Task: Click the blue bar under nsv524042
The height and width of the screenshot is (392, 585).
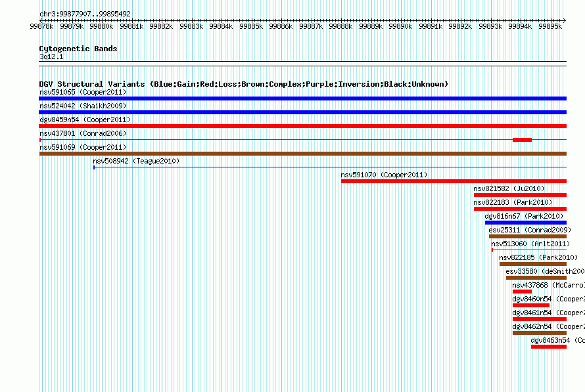Action: click(302, 112)
